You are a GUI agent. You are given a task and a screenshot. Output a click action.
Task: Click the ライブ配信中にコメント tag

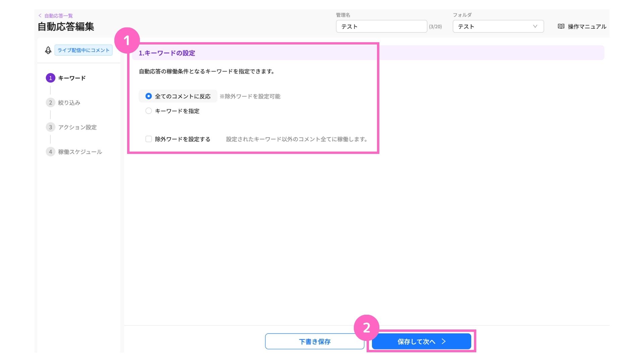coord(84,50)
